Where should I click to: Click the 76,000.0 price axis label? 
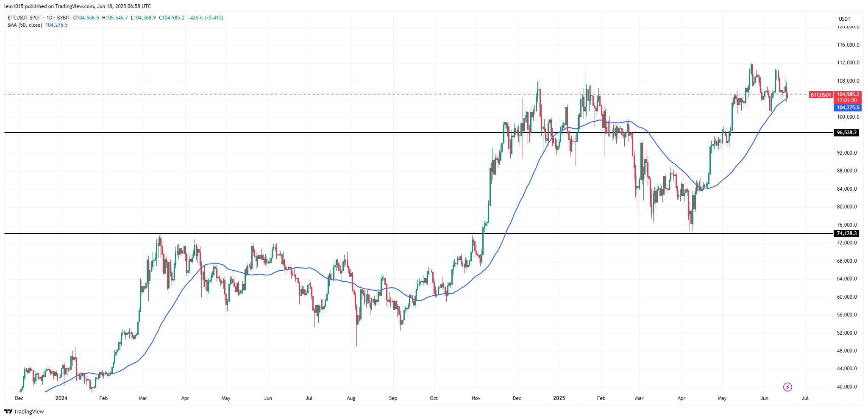(x=847, y=225)
